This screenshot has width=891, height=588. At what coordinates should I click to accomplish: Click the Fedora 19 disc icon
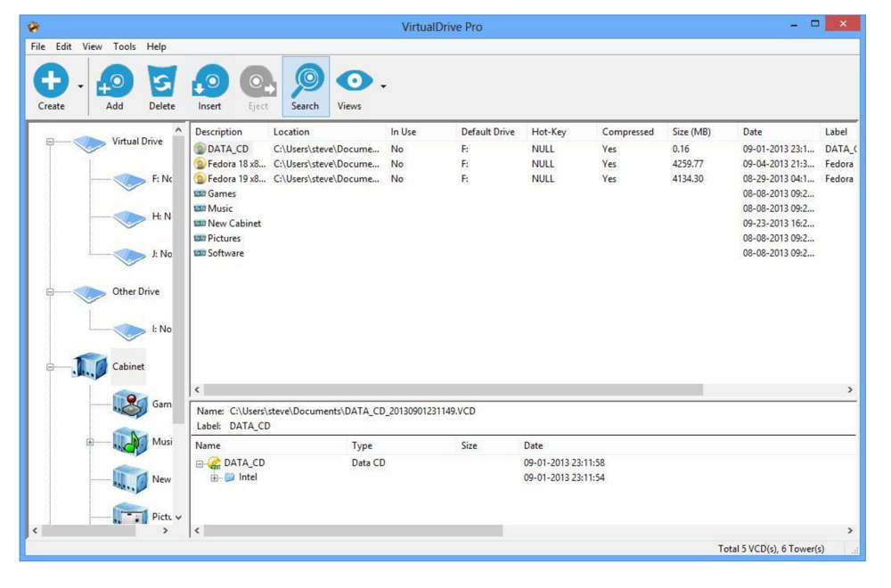pos(200,178)
